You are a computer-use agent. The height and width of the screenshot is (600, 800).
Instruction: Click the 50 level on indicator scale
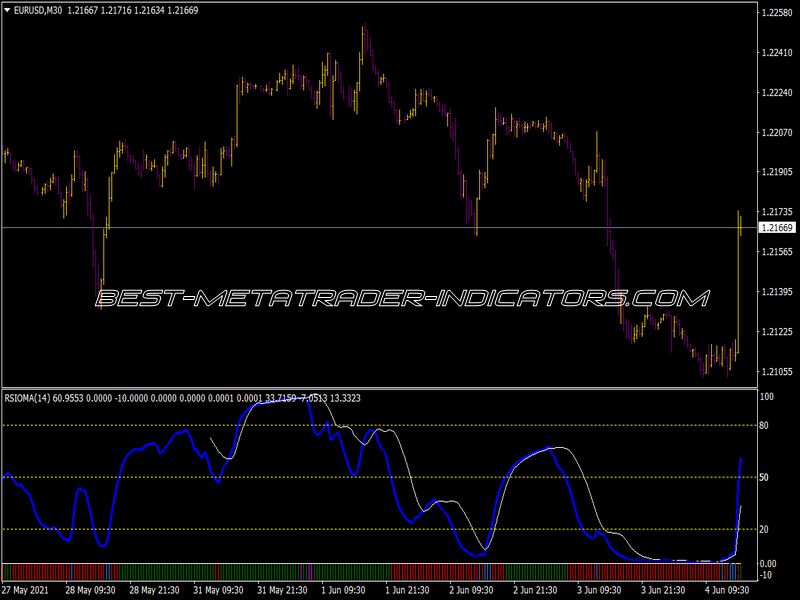pyautogui.click(x=764, y=478)
